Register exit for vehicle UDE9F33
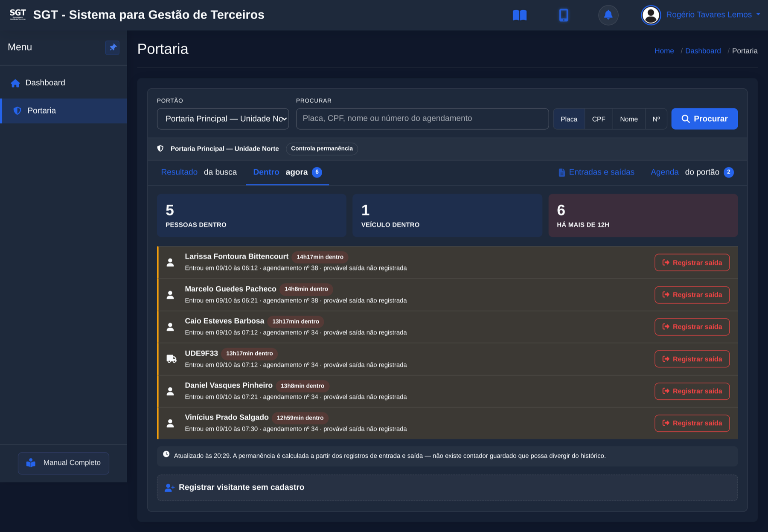Image resolution: width=768 pixels, height=532 pixels. tap(692, 359)
